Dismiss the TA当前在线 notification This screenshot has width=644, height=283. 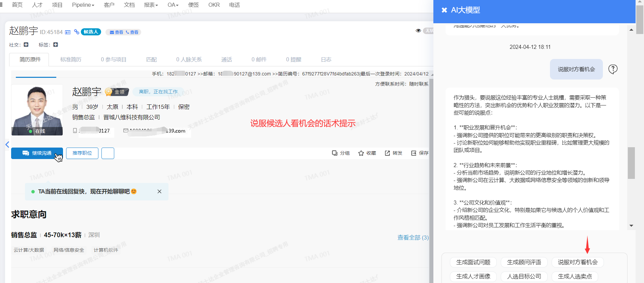[x=159, y=191]
